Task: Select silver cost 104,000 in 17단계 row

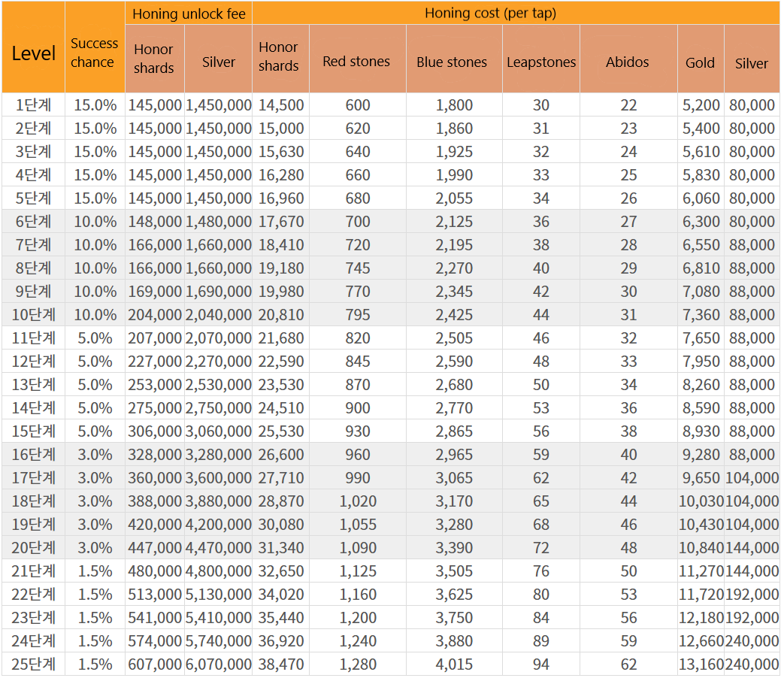Action: [752, 477]
